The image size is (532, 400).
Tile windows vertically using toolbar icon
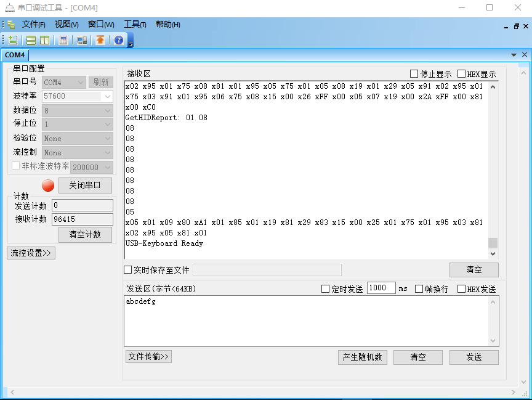click(x=44, y=40)
